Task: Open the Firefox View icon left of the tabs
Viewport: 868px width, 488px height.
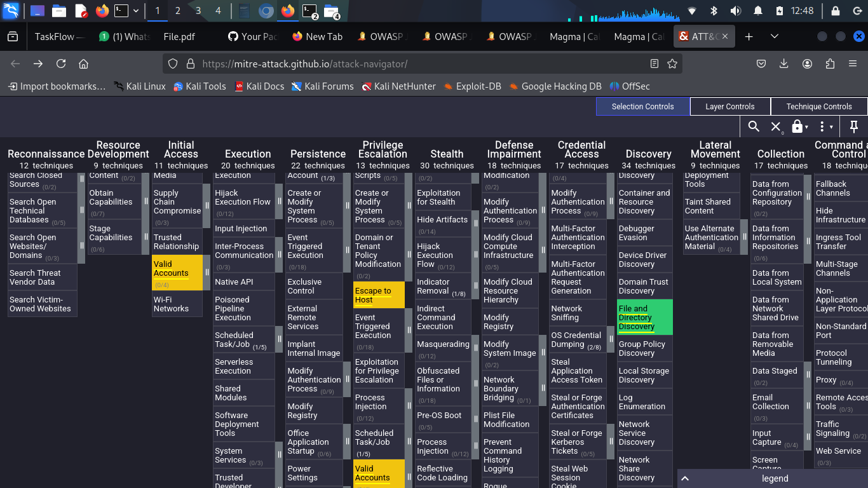Action: [13, 36]
